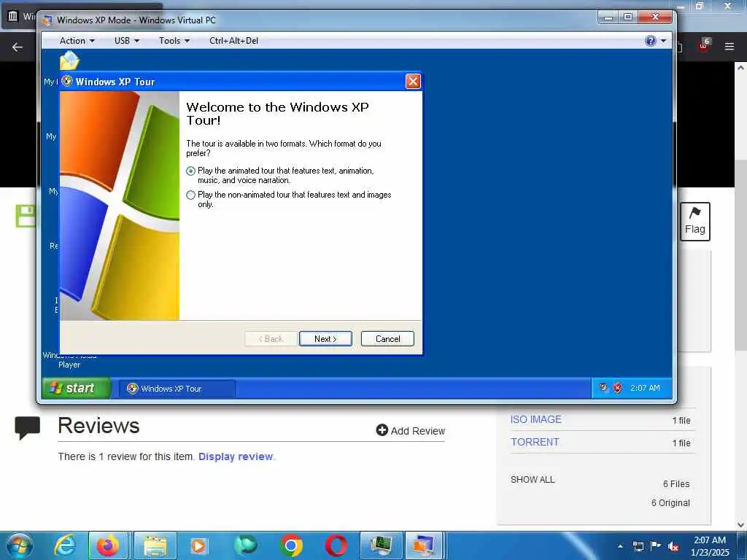Click Flag button on the archive page

tap(694, 222)
